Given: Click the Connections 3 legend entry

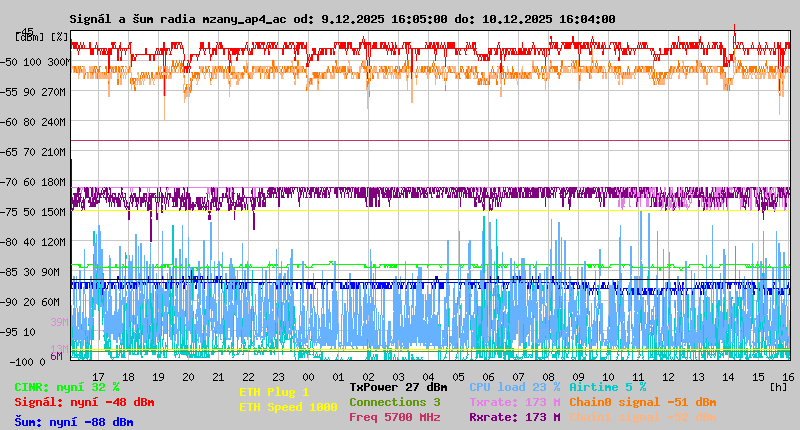Looking at the screenshot, I should point(394,402).
